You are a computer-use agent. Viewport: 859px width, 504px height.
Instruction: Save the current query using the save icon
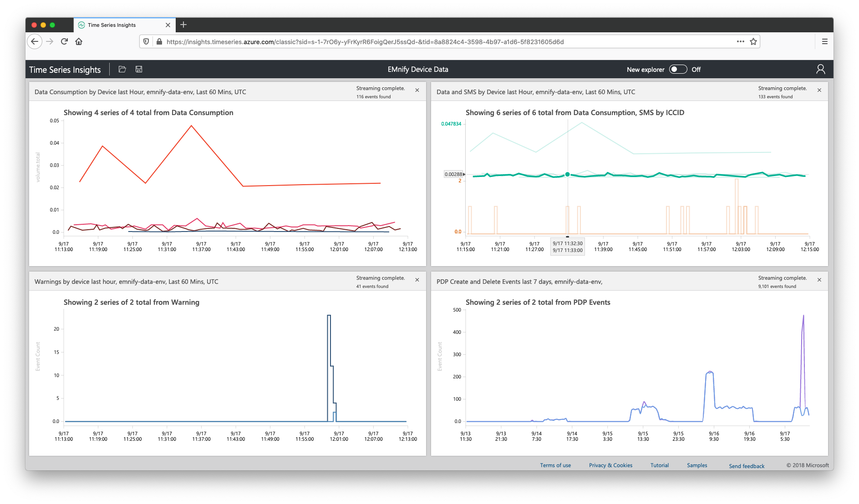click(x=139, y=69)
